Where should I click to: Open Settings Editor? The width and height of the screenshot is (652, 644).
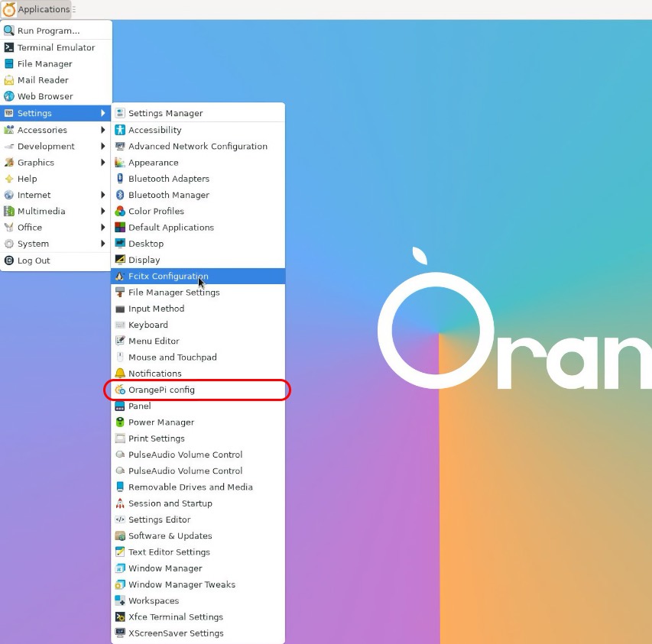[198, 519]
